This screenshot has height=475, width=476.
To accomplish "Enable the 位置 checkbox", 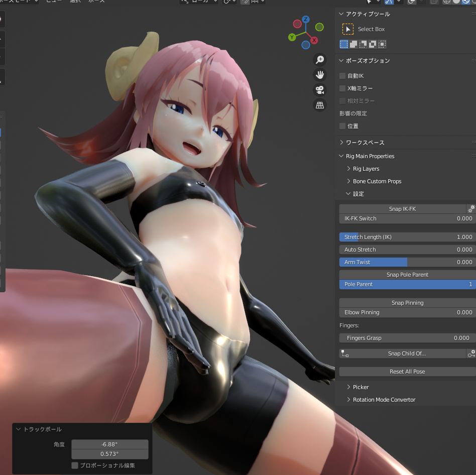I will pyautogui.click(x=342, y=126).
